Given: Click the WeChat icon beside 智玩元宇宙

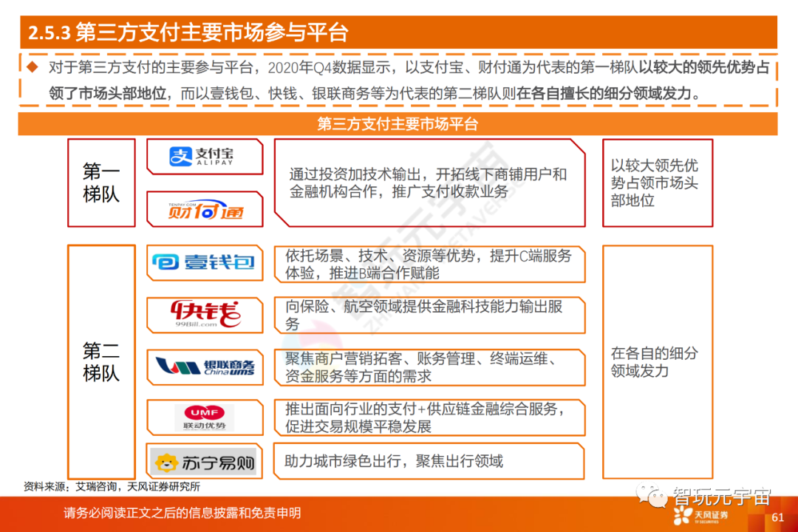Looking at the screenshot, I should pyautogui.click(x=652, y=495).
